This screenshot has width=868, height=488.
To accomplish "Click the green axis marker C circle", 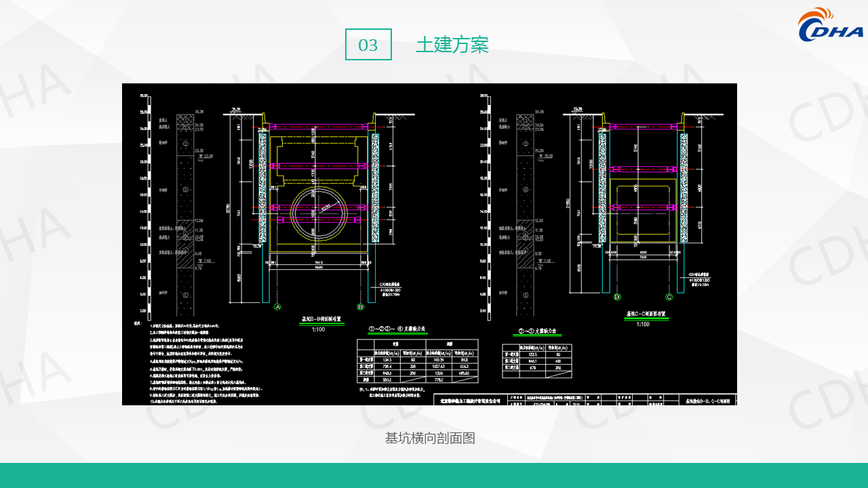I will click(669, 297).
